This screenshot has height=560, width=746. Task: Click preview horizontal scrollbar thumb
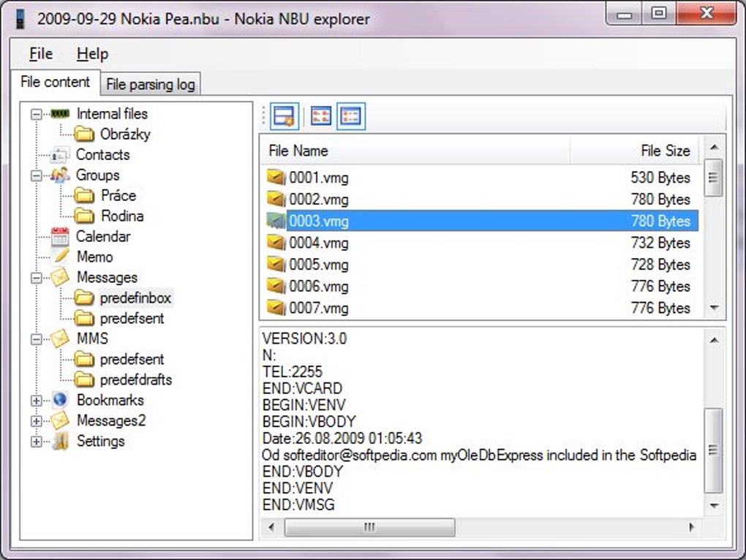[369, 526]
